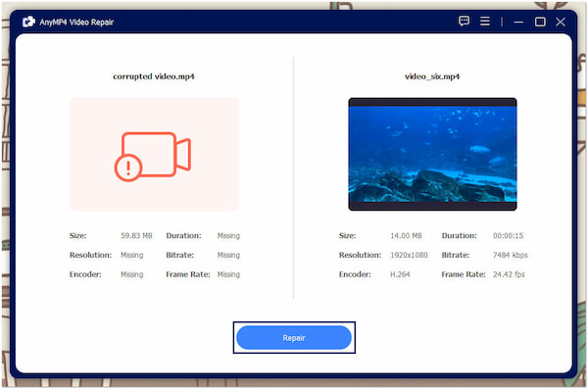The image size is (588, 389).
Task: Click the 59.83 MB size value
Action: click(x=136, y=235)
